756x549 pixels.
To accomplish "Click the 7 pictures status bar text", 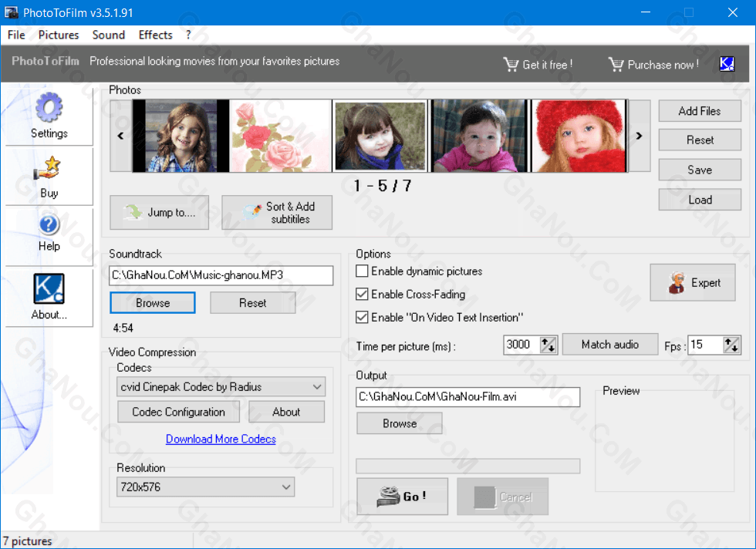I will coord(27,541).
